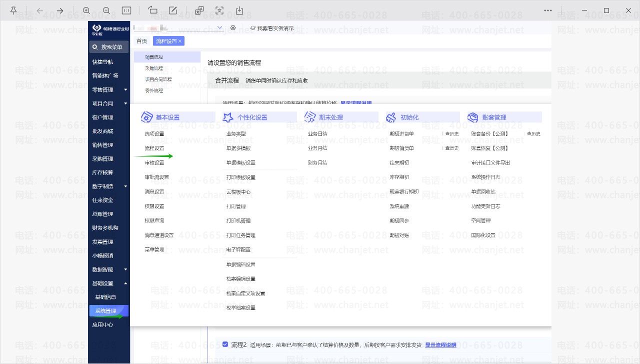This screenshot has width=640, height=364.
Task: Rotate the image
Action: tap(153, 10)
